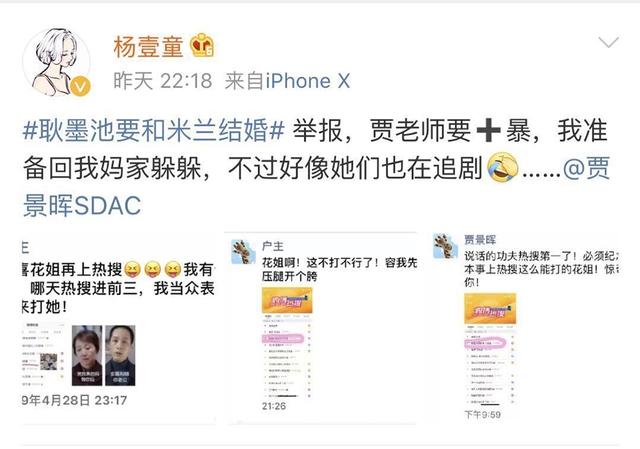This screenshot has width=640, height=449.
Task: Expand the post options chevron
Action: pos(608,42)
